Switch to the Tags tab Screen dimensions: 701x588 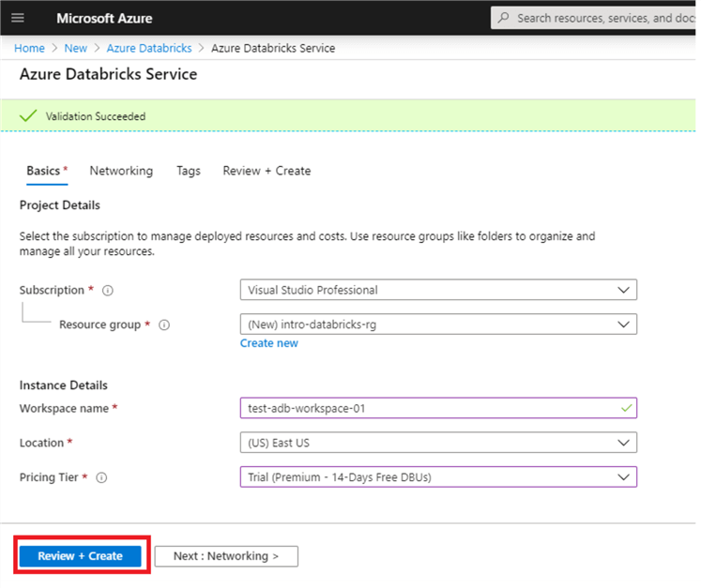coord(189,171)
